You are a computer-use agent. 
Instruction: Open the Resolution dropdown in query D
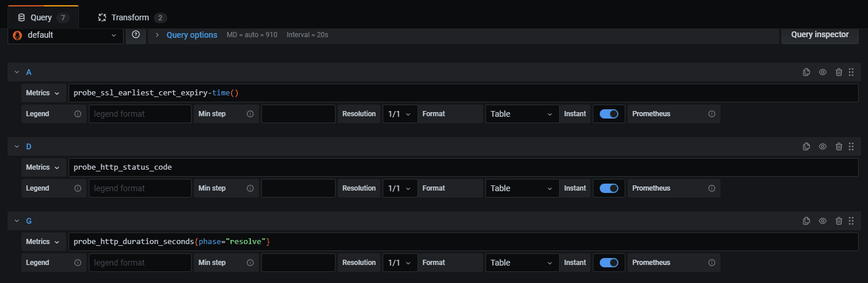tap(399, 188)
